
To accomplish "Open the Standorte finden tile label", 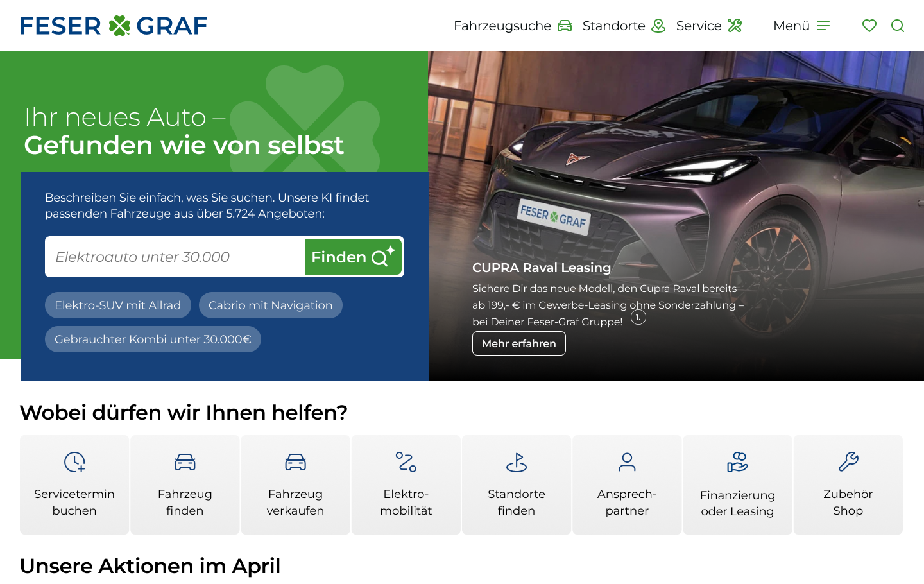I will pos(517,502).
